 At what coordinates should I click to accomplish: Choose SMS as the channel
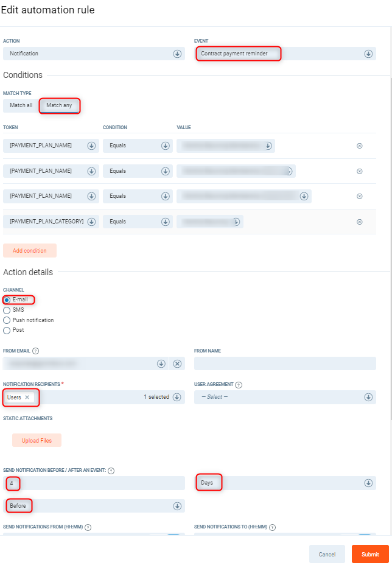(7, 310)
